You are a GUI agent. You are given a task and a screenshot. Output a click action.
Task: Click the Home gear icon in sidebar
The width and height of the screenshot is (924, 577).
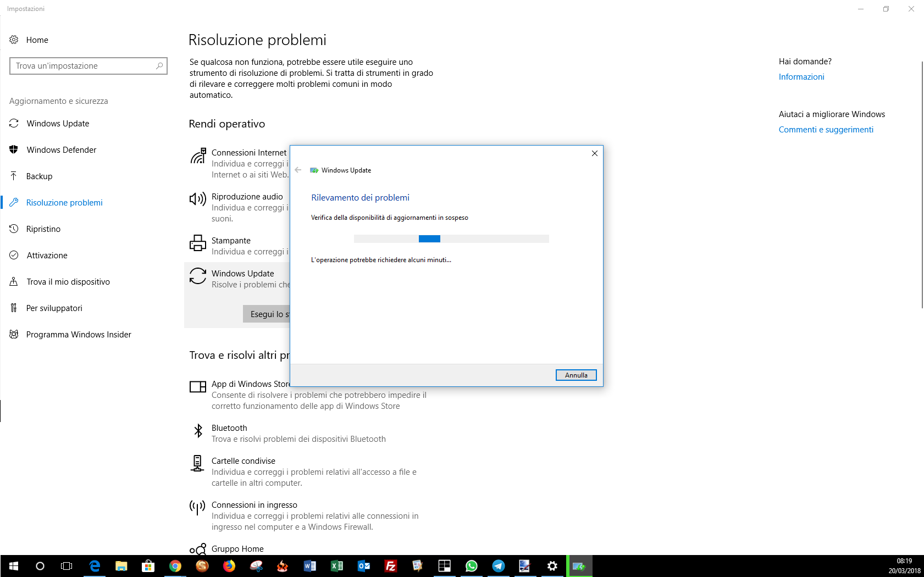14,40
